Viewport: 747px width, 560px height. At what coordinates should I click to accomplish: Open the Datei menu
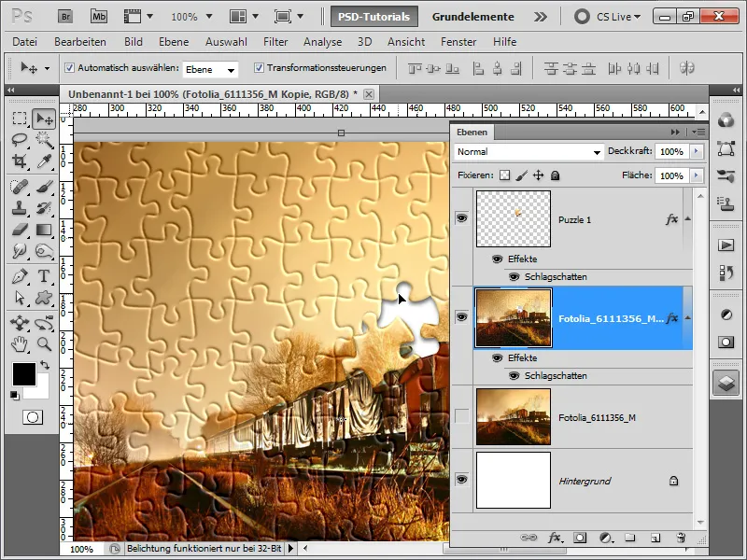[25, 42]
